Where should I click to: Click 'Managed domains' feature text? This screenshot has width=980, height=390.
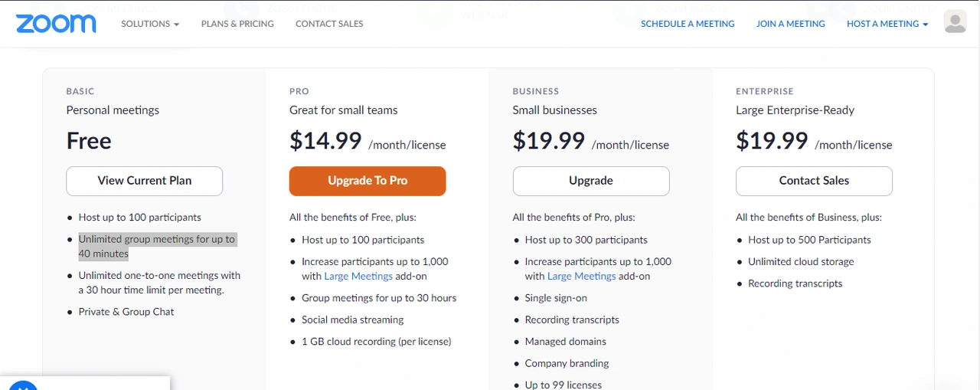[566, 342]
